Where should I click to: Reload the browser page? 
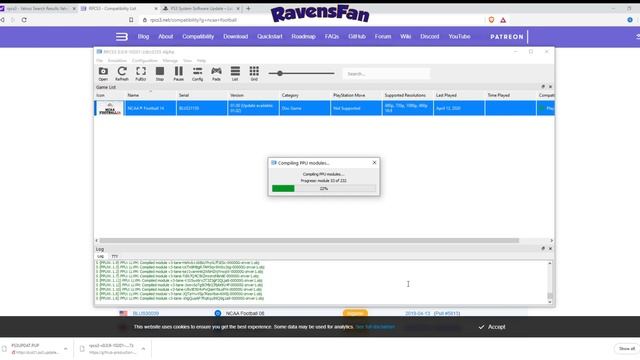coord(24,20)
